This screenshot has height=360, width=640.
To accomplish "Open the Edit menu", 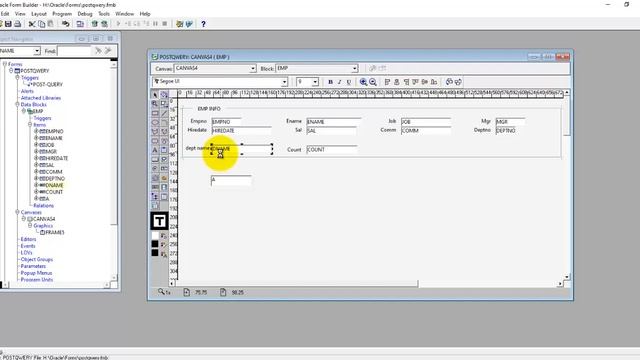I will click(5, 14).
